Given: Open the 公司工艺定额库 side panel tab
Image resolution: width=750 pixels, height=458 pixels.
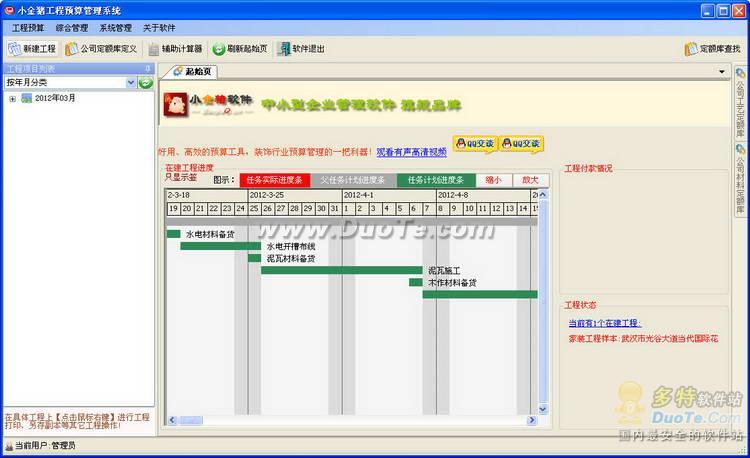Looking at the screenshot, I should [x=740, y=102].
